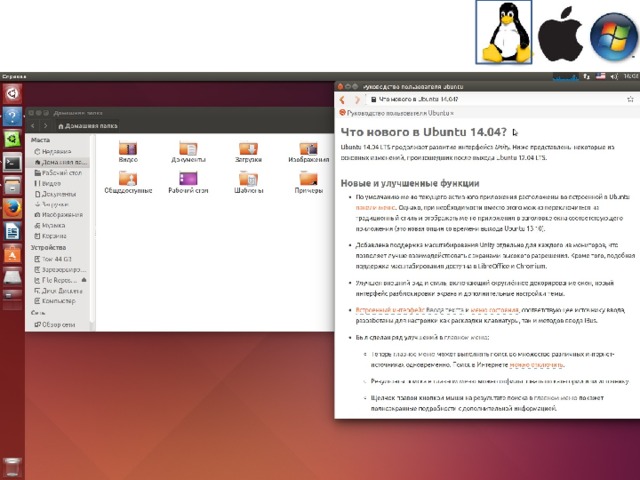Screen dimensions: 640x480
Task: Select the Windows logo
Action: [613, 36]
